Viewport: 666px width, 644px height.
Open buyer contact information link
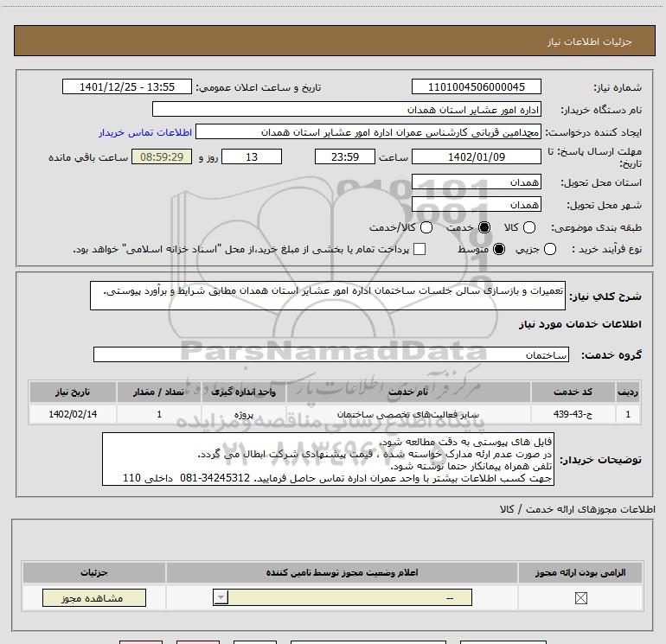(x=145, y=132)
